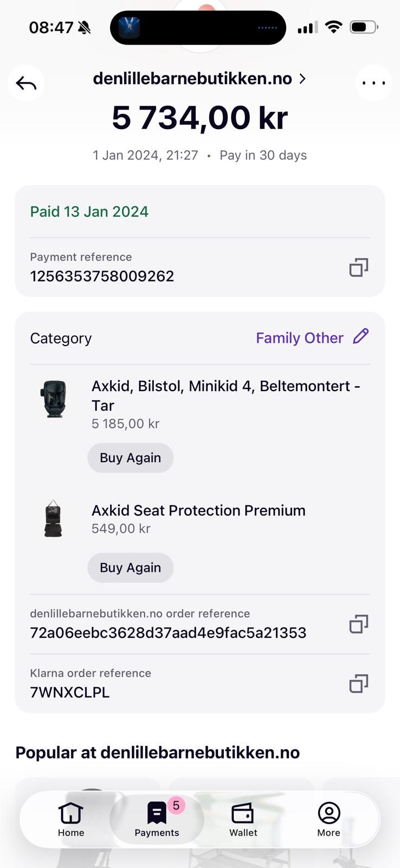Open the More profile tab

coord(328,820)
